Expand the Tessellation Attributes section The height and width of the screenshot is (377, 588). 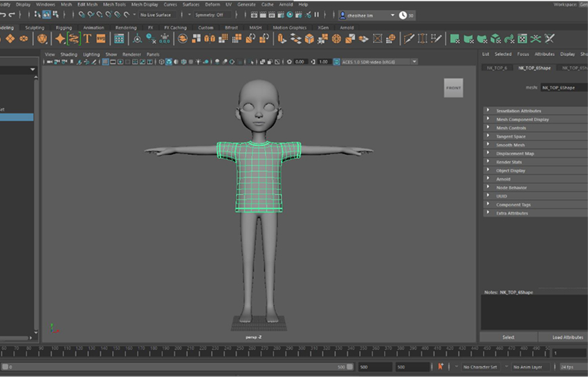(x=519, y=111)
